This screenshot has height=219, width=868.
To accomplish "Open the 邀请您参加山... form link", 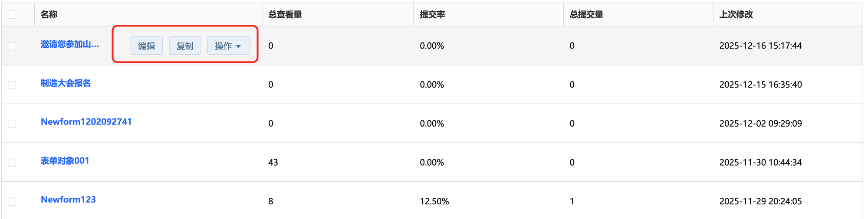I will point(70,44).
